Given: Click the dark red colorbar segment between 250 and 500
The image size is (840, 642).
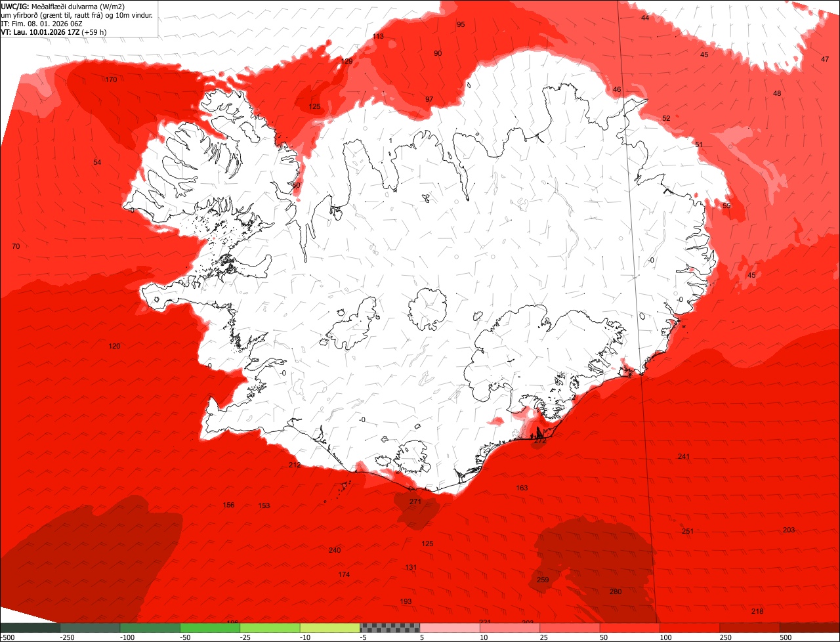Looking at the screenshot, I should 750,628.
